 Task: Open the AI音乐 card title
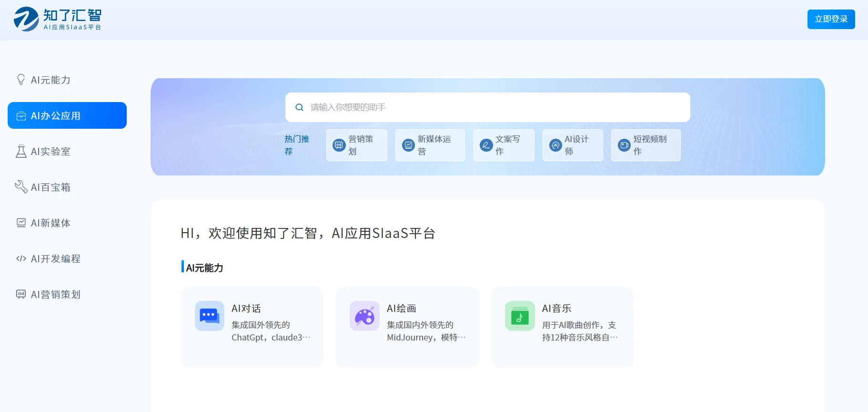[557, 309]
